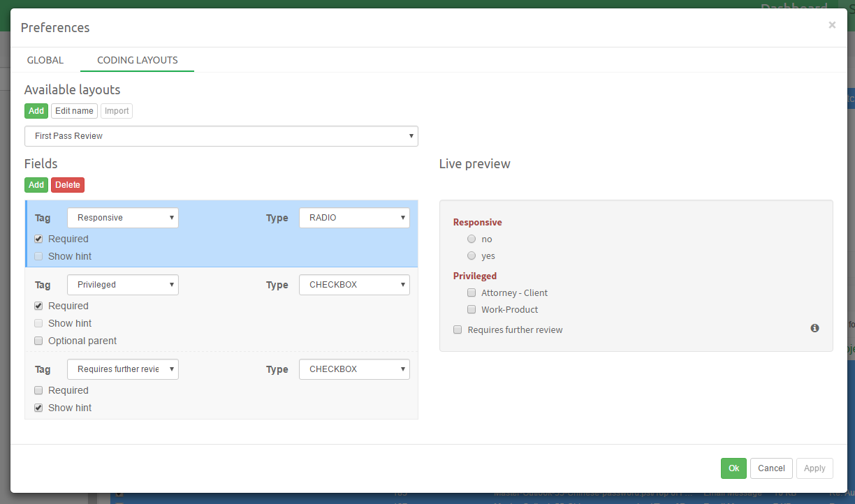
Task: Delete the selected field
Action: 67,185
